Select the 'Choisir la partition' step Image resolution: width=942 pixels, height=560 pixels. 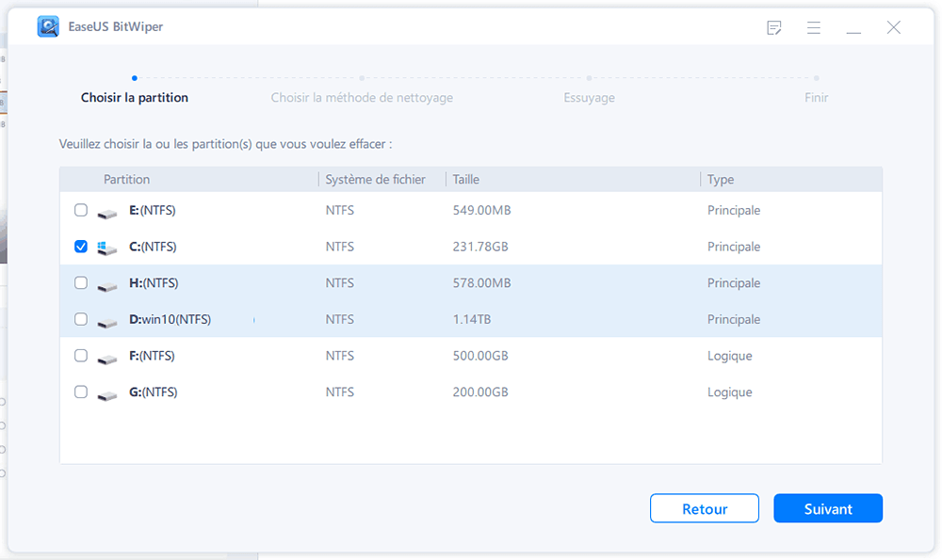135,98
